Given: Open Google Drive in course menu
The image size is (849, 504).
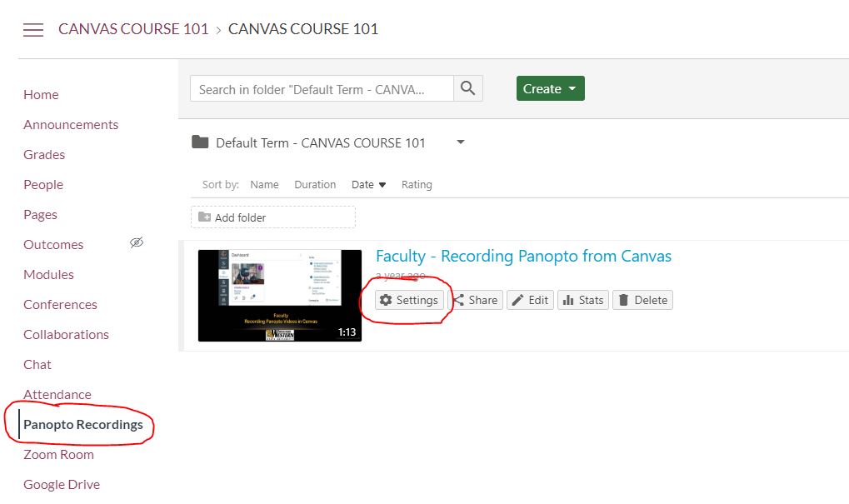Looking at the screenshot, I should coord(62,485).
